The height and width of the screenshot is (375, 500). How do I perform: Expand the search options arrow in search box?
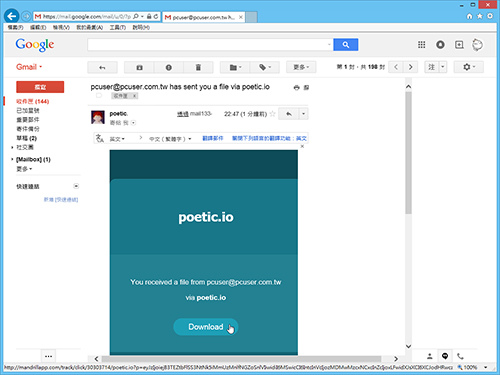(329, 44)
